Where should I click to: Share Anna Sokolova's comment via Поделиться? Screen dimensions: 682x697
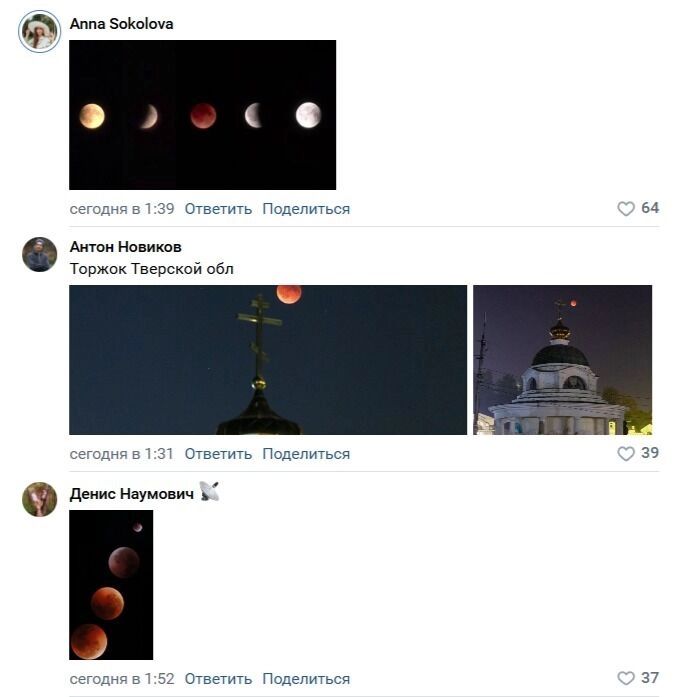tap(306, 209)
